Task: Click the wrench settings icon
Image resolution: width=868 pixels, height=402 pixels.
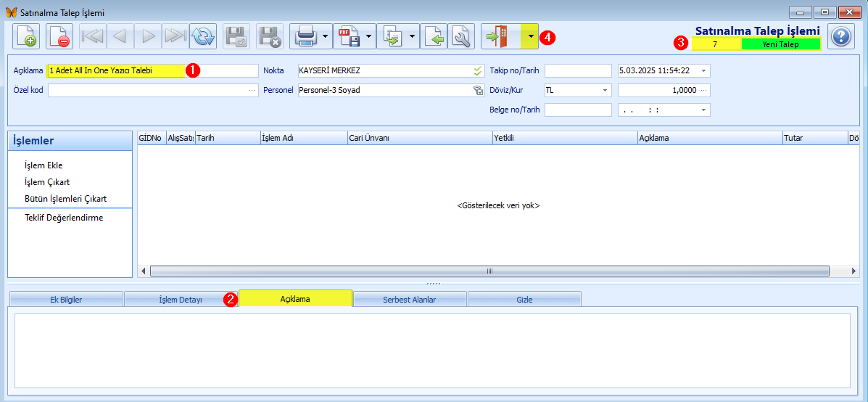Action: pyautogui.click(x=461, y=36)
